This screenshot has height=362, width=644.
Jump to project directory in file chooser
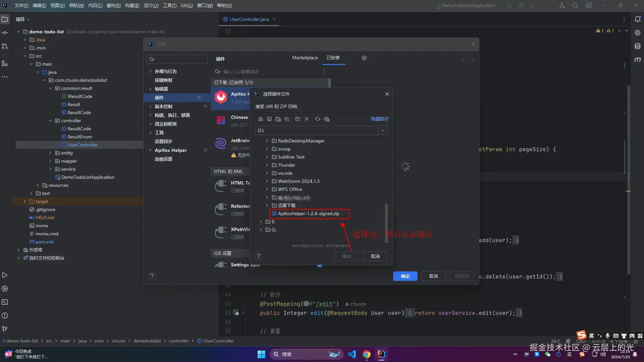pyautogui.click(x=278, y=119)
